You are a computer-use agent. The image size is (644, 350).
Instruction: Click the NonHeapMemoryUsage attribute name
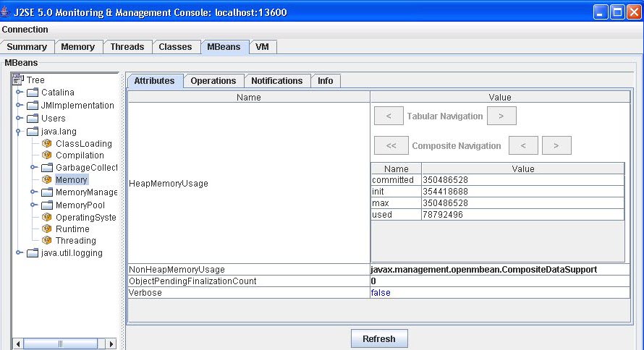click(177, 270)
